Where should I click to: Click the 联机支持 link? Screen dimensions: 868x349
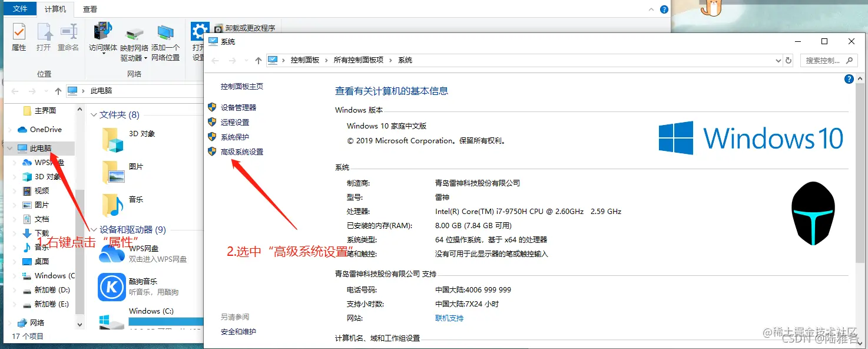pos(449,318)
